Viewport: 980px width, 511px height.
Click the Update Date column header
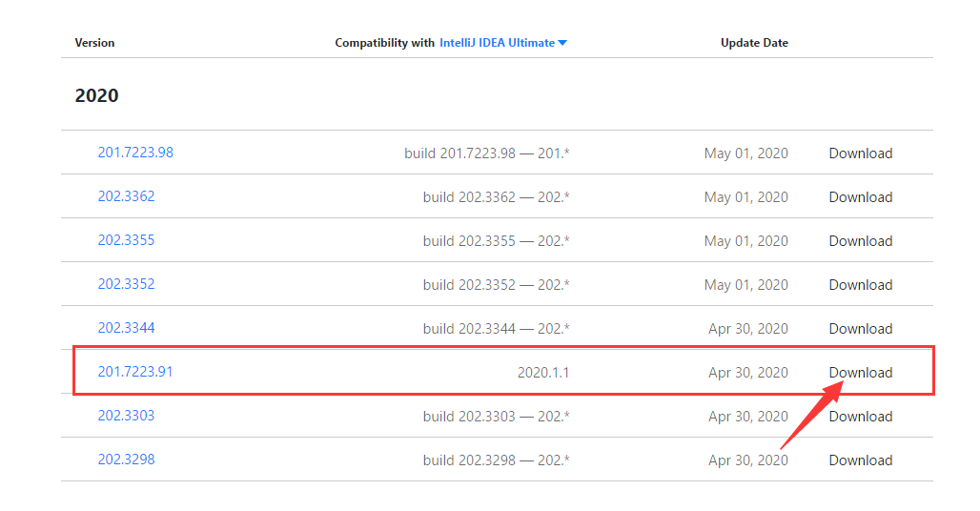click(x=754, y=43)
